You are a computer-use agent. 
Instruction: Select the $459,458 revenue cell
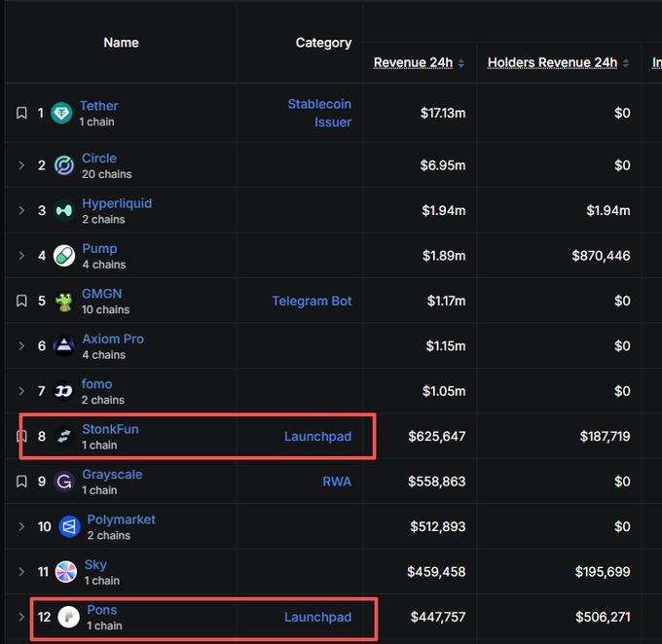click(436, 572)
